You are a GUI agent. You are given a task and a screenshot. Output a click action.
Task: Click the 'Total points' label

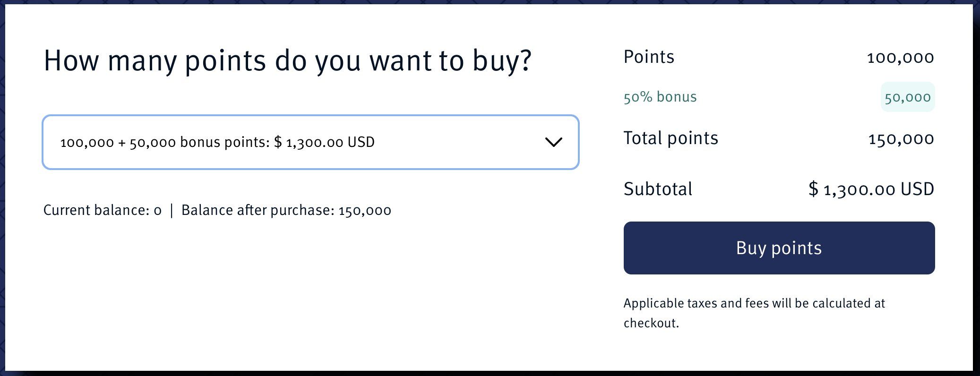(x=671, y=138)
